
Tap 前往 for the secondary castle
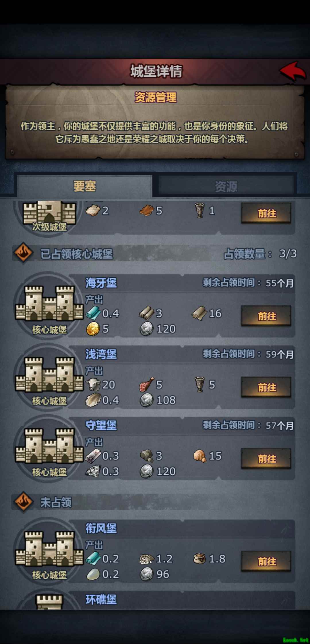(266, 213)
